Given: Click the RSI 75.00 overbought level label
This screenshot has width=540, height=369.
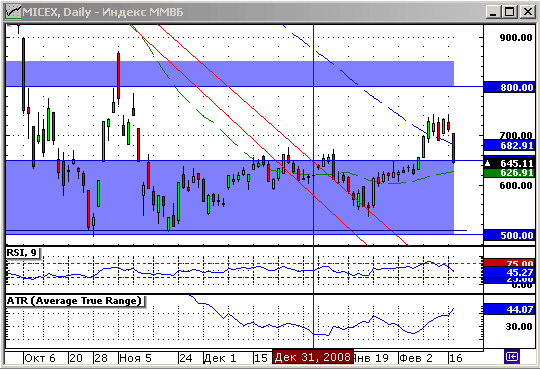Looking at the screenshot, I should tap(509, 263).
